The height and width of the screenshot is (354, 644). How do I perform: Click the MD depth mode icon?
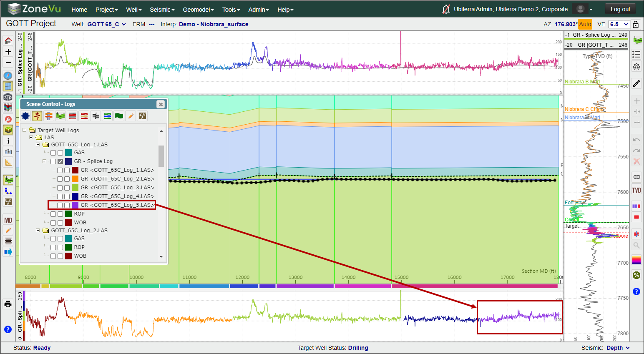point(8,220)
